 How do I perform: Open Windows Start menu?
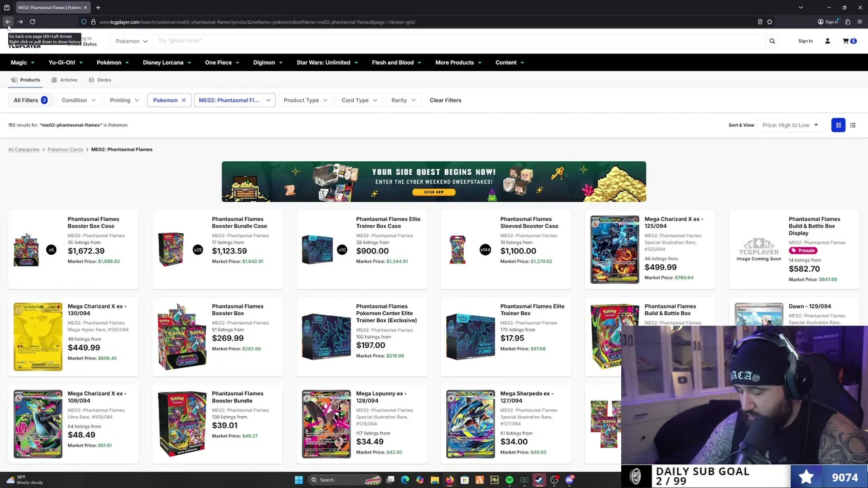(x=298, y=480)
